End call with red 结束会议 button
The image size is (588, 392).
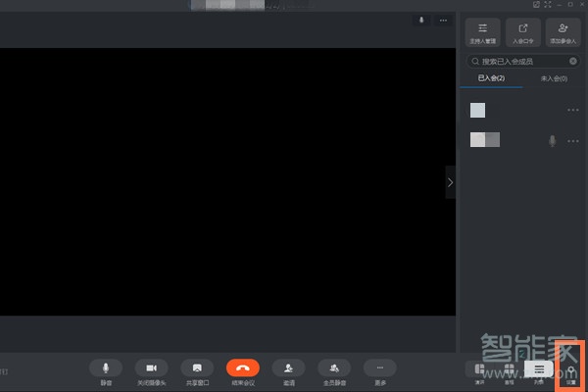242,367
